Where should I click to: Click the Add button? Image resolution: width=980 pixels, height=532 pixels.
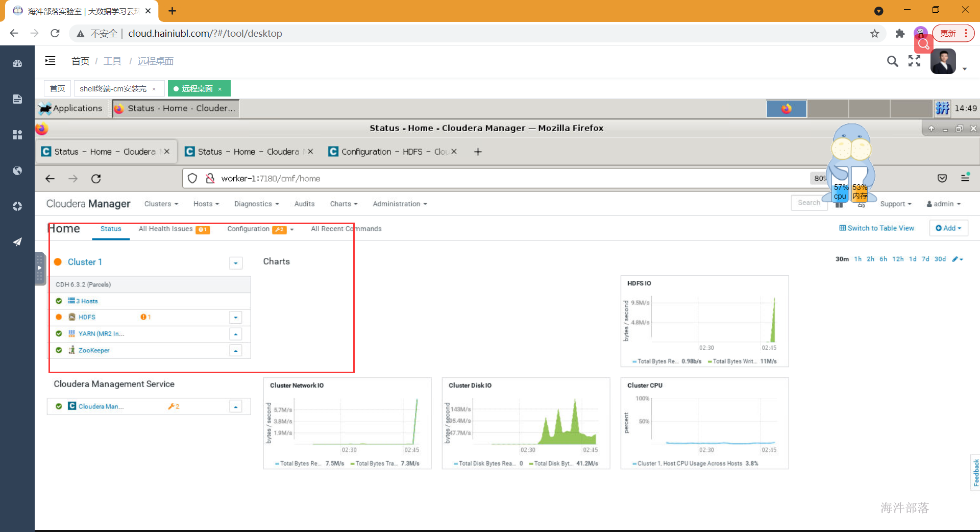tap(948, 228)
